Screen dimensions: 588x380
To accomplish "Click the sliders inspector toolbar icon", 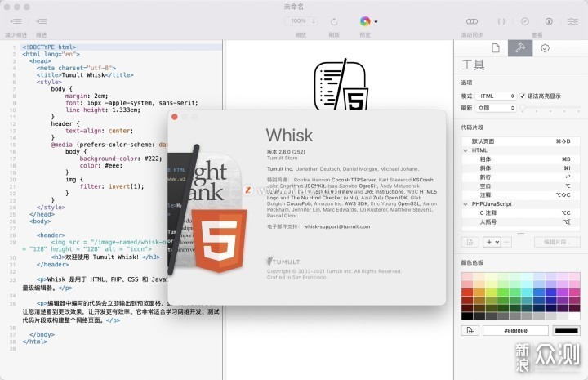I will click(572, 21).
